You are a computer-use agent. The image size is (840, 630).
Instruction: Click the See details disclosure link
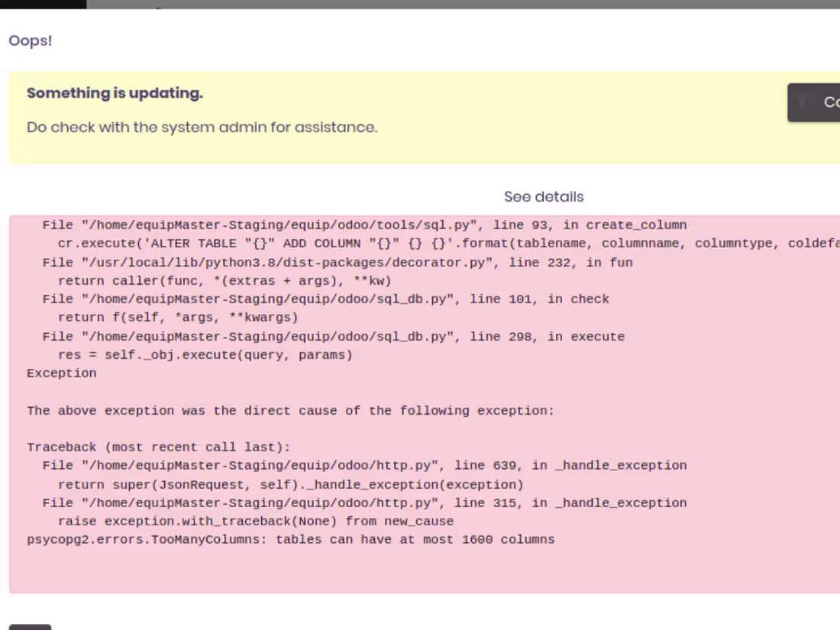(543, 196)
